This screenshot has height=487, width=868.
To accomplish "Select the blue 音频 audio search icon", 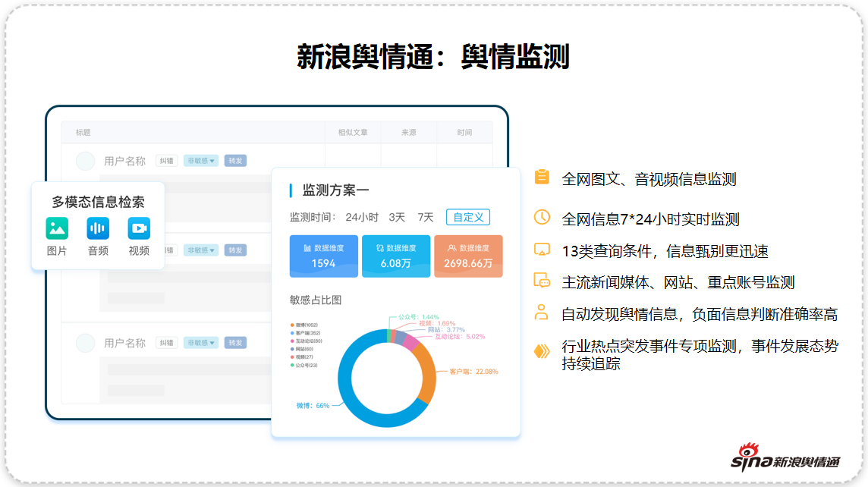I will (98, 228).
